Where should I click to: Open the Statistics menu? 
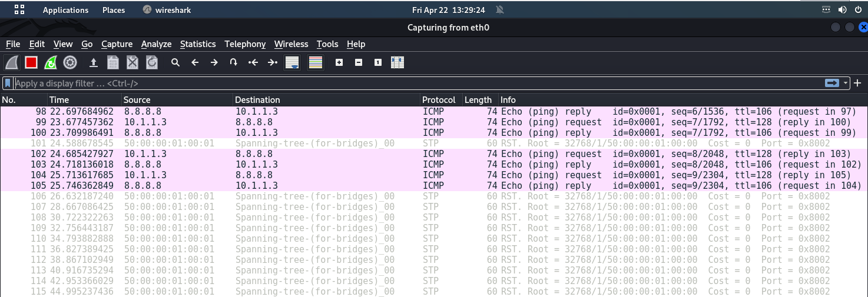coord(198,44)
